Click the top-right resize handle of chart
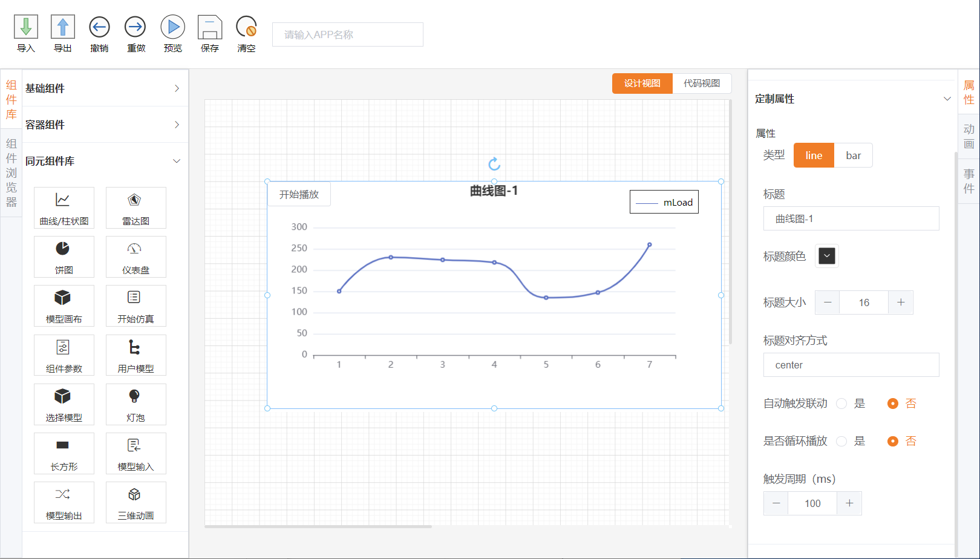980x559 pixels. click(721, 181)
